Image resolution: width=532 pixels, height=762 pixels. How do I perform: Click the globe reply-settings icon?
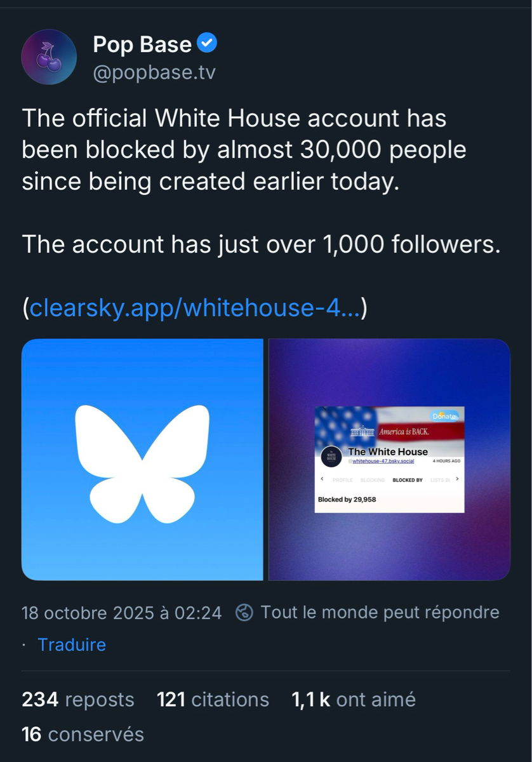(244, 613)
